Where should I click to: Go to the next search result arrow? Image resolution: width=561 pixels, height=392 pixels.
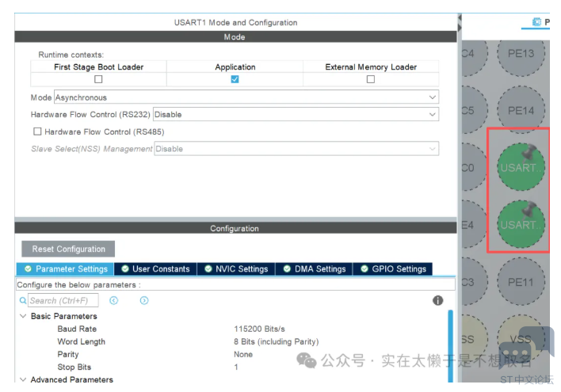coord(144,301)
